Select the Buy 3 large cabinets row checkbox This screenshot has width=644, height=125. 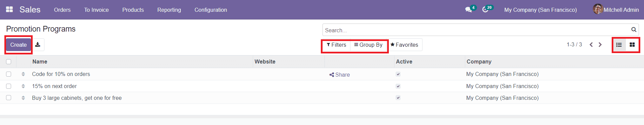pyautogui.click(x=9, y=98)
